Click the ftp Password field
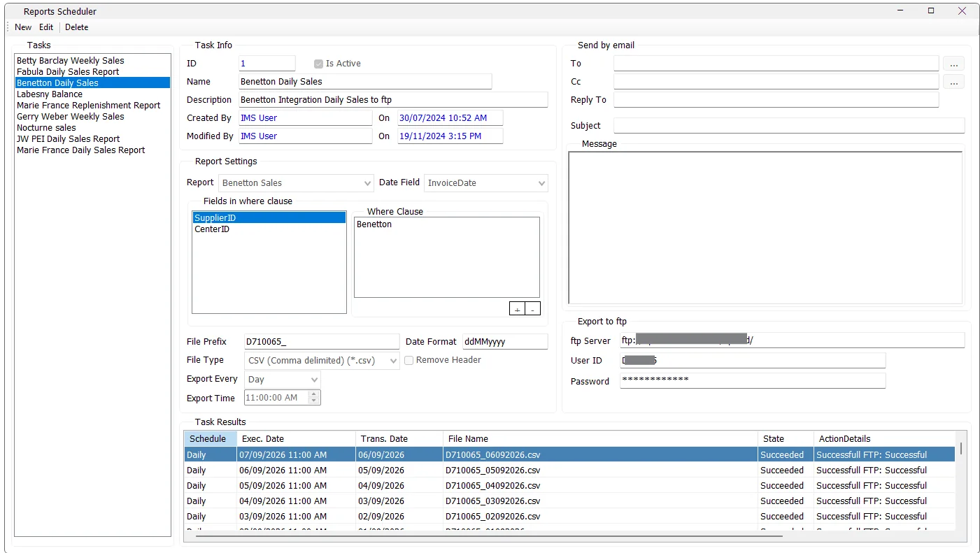Viewport: 980px width, 553px height. pos(753,381)
